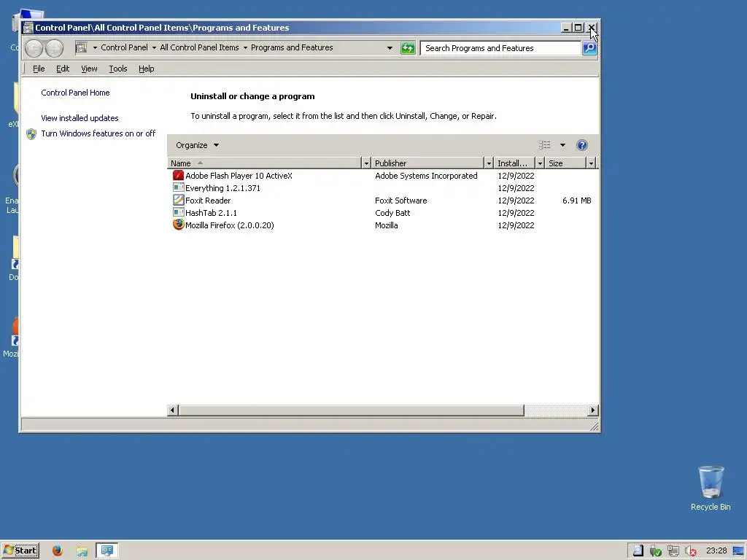
Task: Expand the All Control Panel Items breadcrumb arrow
Action: pyautogui.click(x=245, y=47)
